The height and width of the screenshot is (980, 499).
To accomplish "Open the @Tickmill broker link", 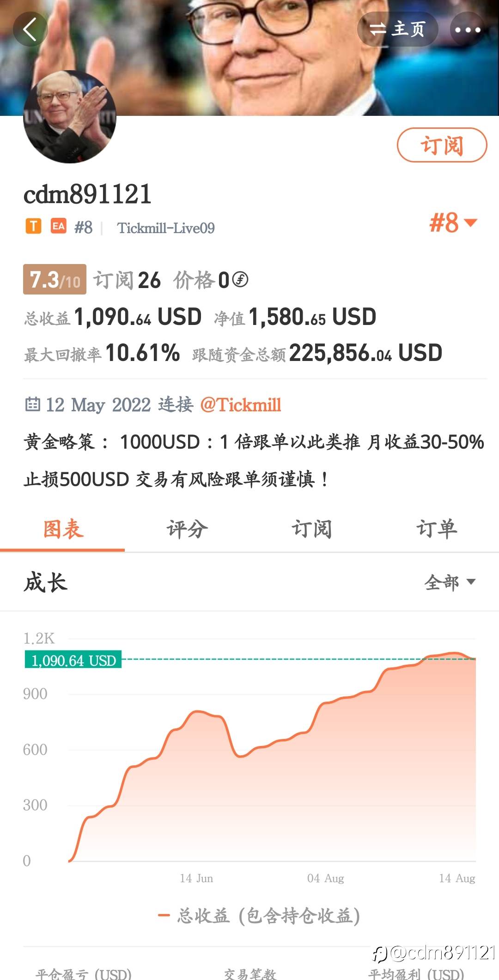I will (x=240, y=405).
